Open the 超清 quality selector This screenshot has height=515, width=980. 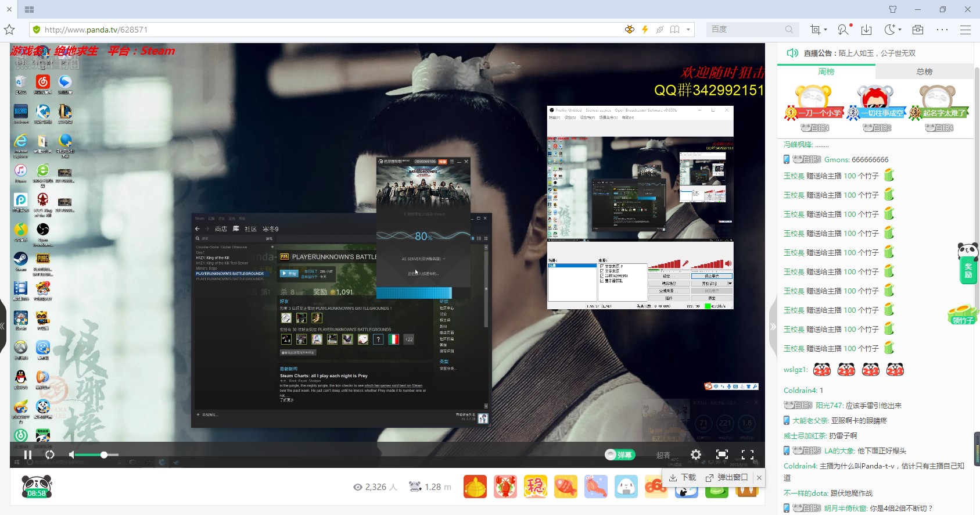coord(663,455)
